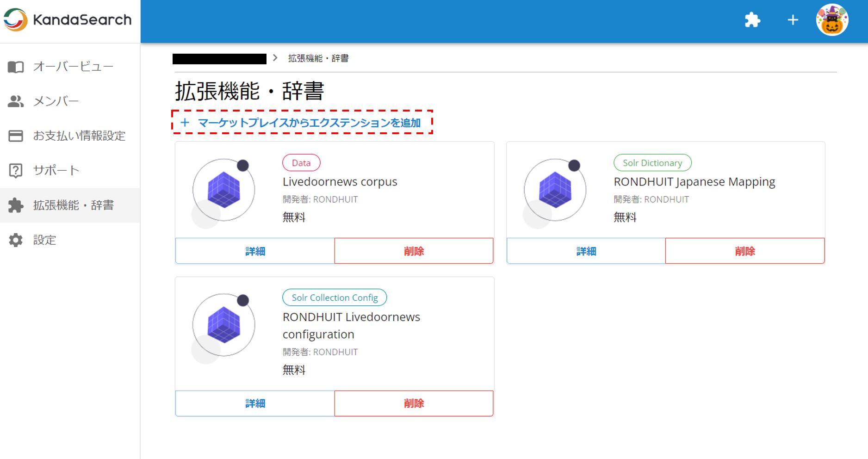Select サポート in the sidebar
Viewport: 868px width, 459px height.
(70, 170)
